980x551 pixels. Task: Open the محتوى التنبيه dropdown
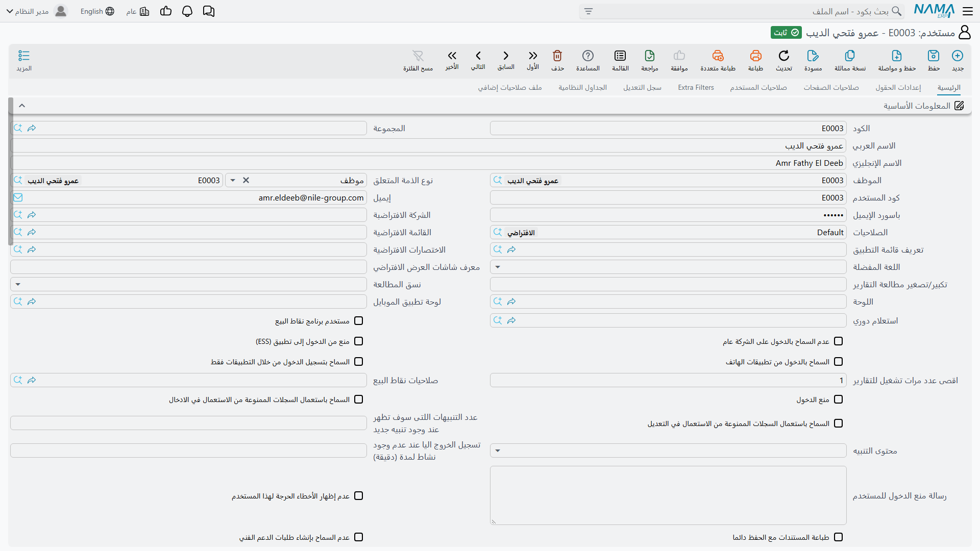[x=498, y=450]
